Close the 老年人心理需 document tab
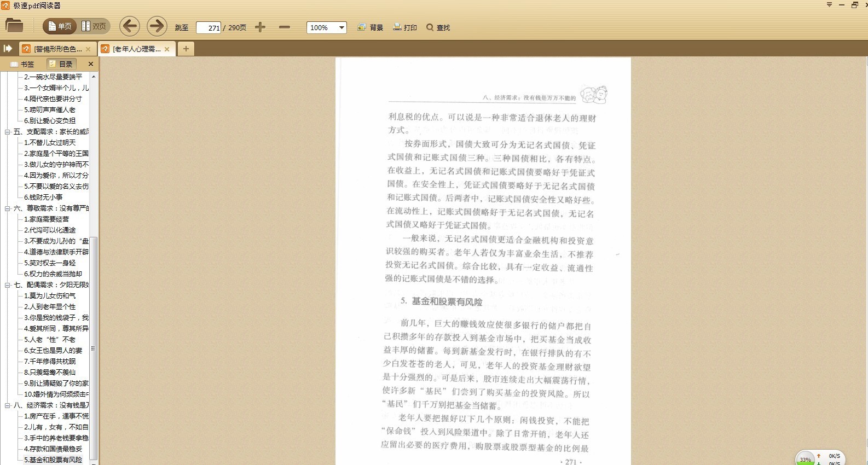Screen dimensions: 868x465 tap(167, 49)
